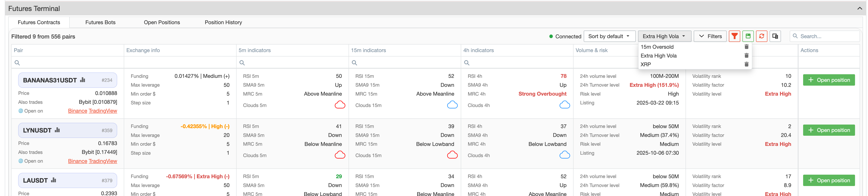The image size is (868, 196).
Task: Open the Sort by default dropdown
Action: [x=609, y=36]
